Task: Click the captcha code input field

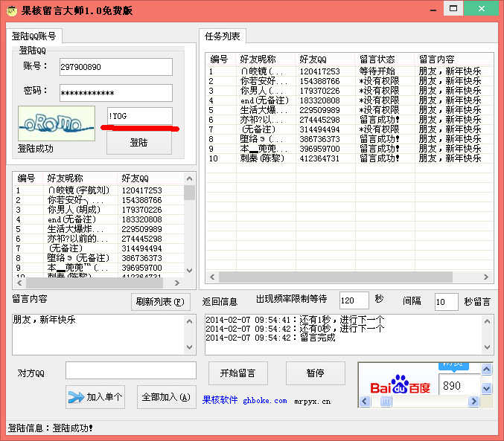Action: point(140,116)
